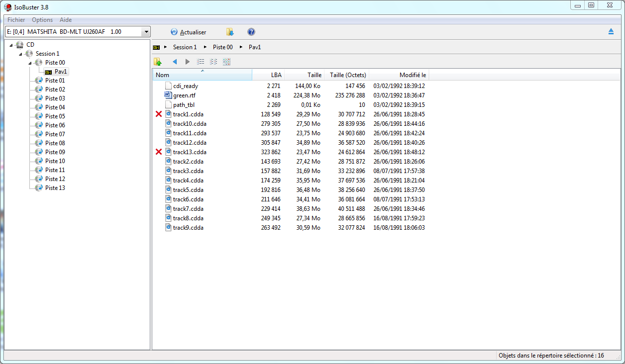The image size is (625, 364).
Task: Click the Piste 13 audio track icon
Action: tap(39, 188)
